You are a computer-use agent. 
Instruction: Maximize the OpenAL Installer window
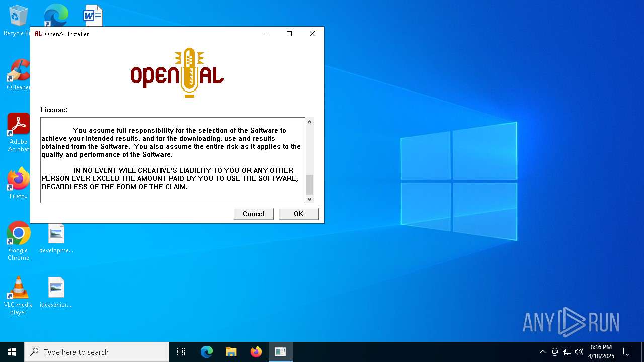(289, 34)
